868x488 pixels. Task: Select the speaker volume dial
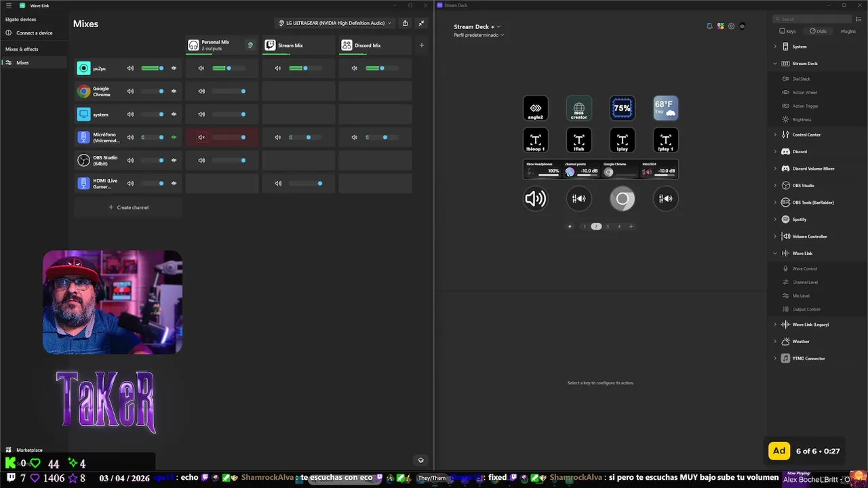tap(536, 199)
